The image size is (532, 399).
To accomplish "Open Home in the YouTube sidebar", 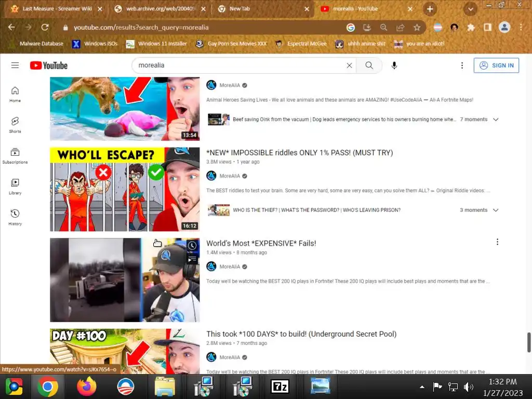I will point(15,95).
